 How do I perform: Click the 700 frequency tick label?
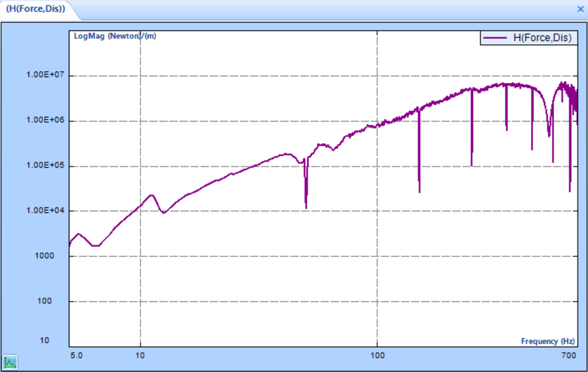[x=568, y=354]
